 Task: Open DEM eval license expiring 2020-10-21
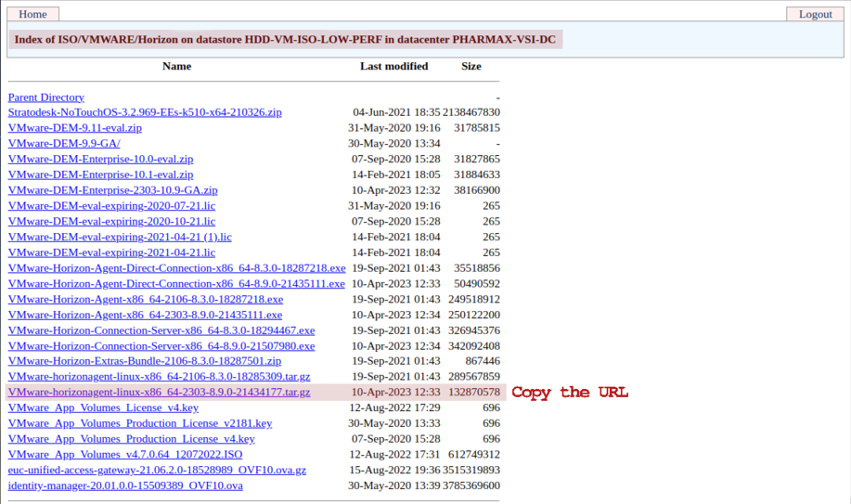coord(111,222)
